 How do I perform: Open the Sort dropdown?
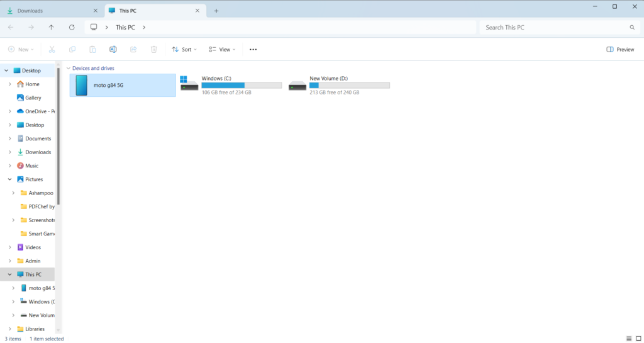coord(184,49)
